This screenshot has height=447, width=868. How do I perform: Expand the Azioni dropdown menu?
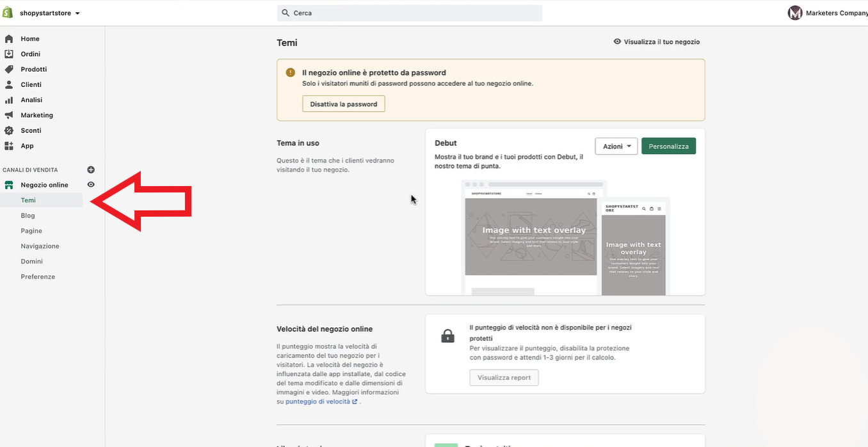[x=616, y=146]
